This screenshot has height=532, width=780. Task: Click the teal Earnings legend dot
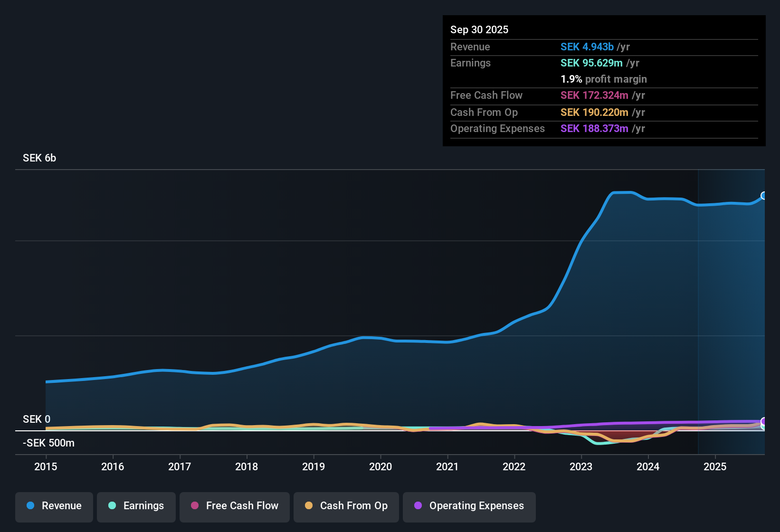click(112, 506)
